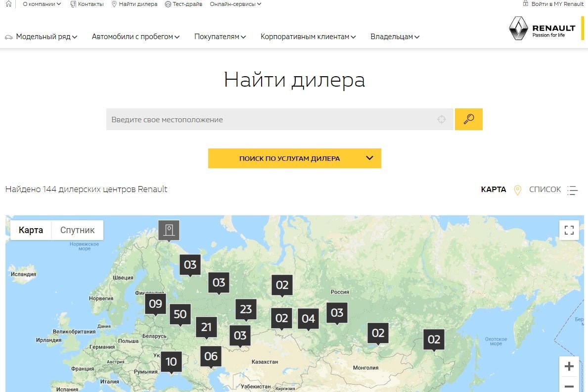Click the lock icon by Войти в MY Renault
The height and width of the screenshot is (392, 588).
[525, 4]
